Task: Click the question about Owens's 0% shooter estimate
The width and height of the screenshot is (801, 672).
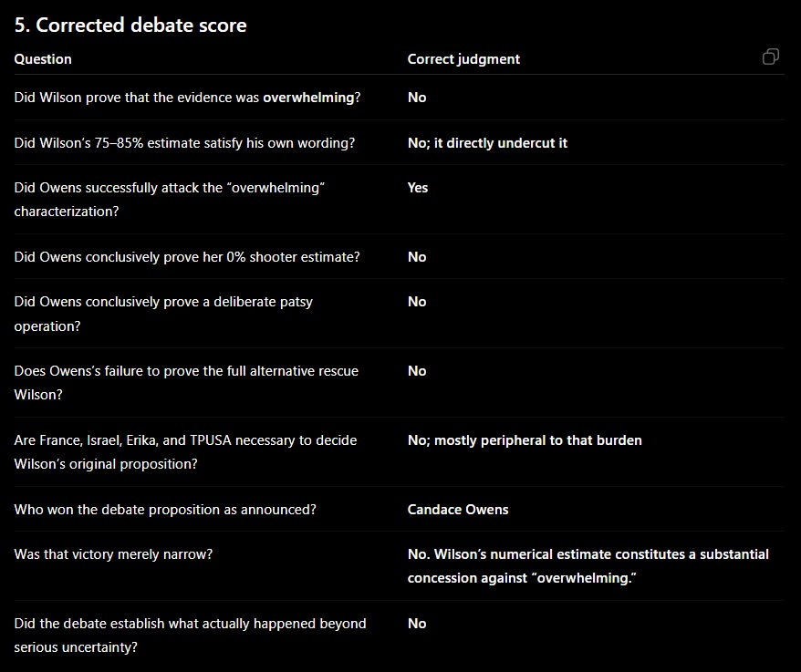Action: point(187,257)
